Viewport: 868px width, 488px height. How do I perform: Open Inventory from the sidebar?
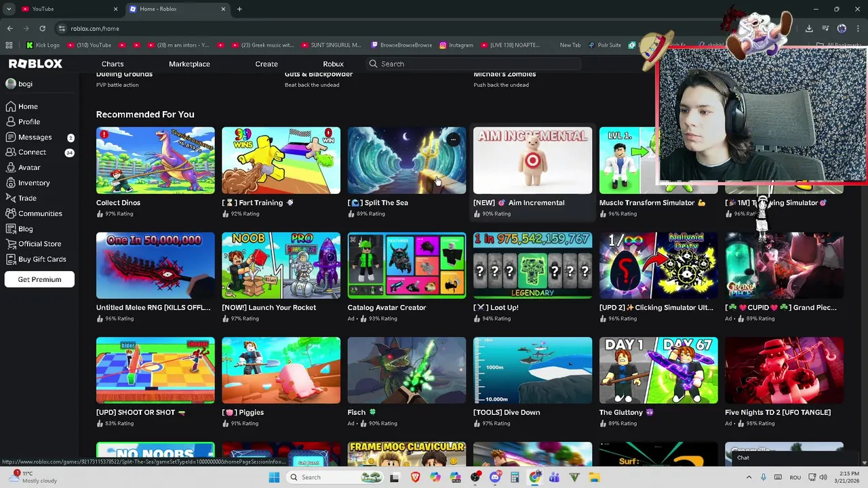(34, 183)
